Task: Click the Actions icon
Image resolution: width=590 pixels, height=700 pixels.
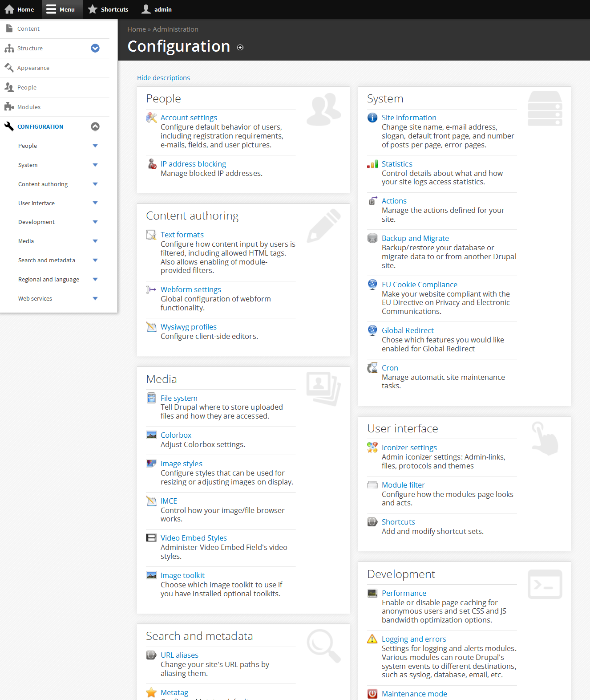Action: [x=372, y=201]
